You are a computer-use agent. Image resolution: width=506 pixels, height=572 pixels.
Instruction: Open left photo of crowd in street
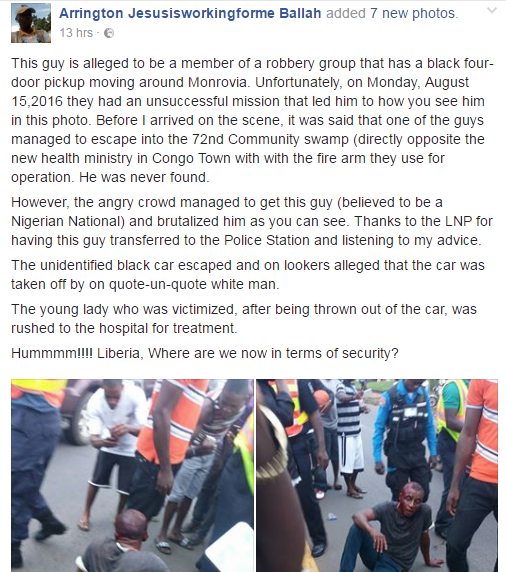point(132,475)
